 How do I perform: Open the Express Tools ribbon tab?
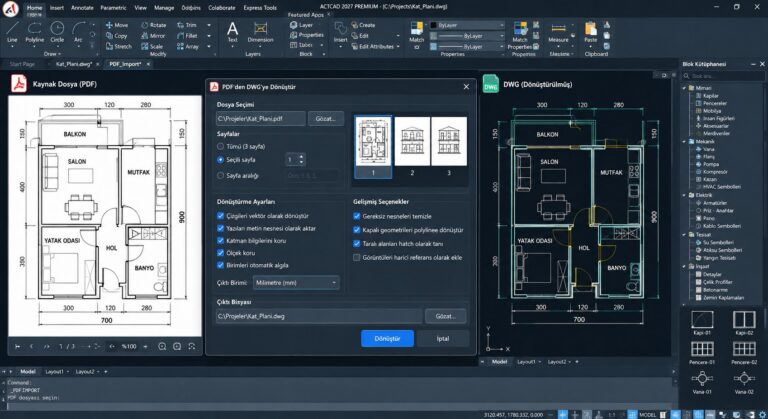pyautogui.click(x=260, y=8)
